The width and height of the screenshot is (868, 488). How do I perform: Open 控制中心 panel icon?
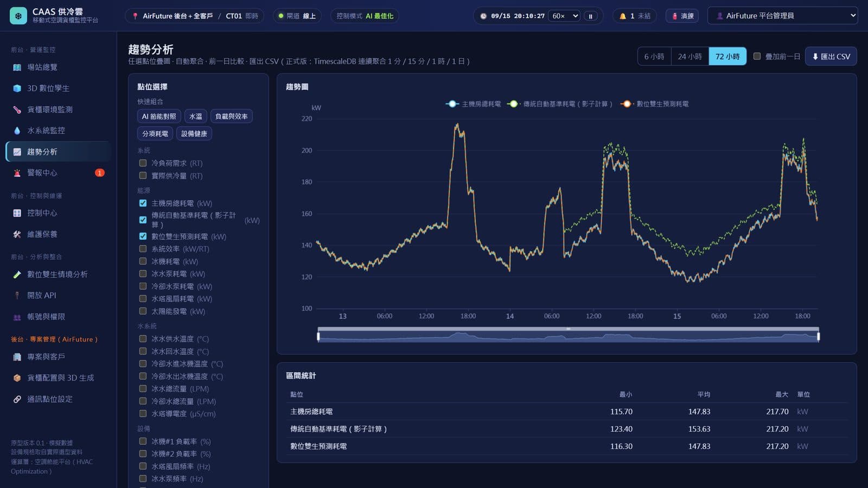(x=17, y=213)
